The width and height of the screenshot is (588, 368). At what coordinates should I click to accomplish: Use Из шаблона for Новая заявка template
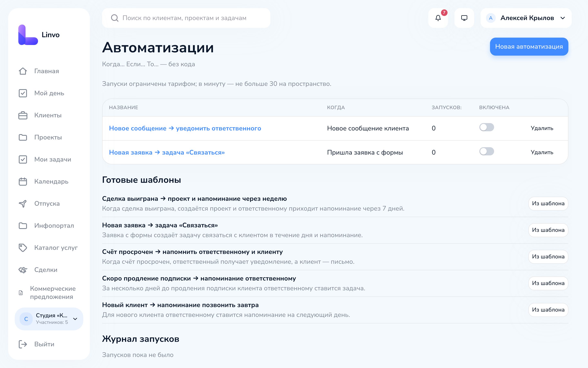tap(548, 230)
